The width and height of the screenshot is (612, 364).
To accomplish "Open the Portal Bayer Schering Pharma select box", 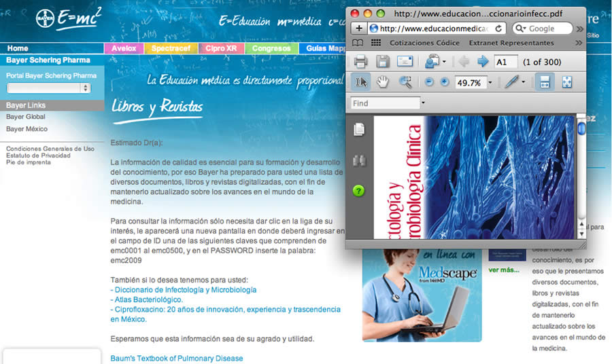I will coord(49,88).
